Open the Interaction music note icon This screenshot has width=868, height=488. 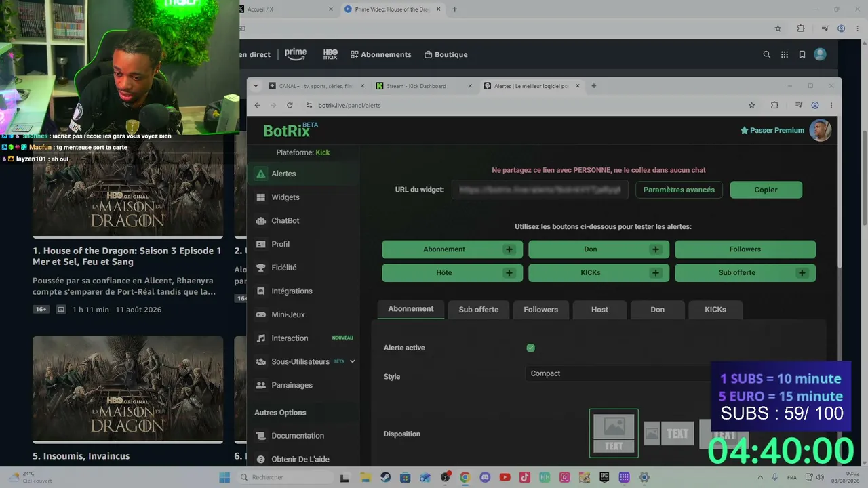click(260, 338)
